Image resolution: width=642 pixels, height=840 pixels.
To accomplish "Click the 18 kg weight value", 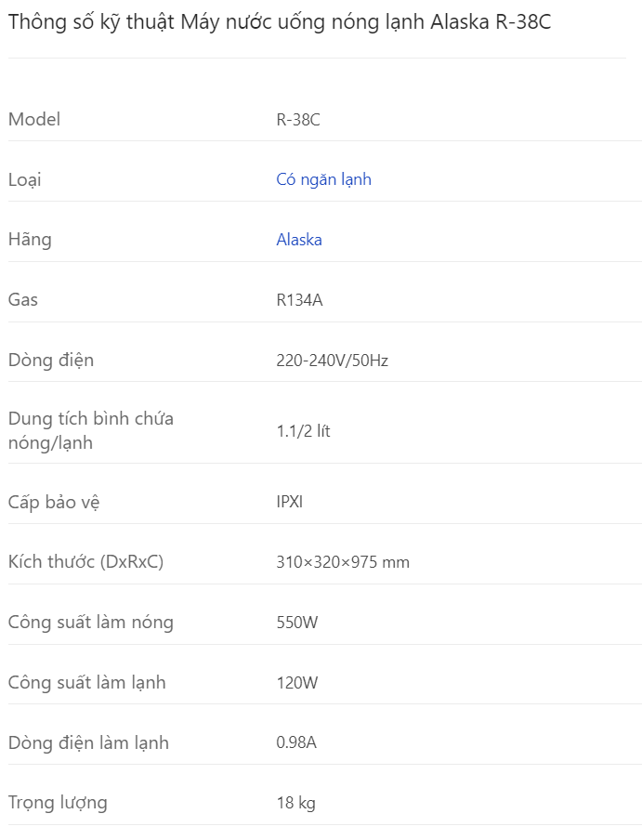I will click(296, 803).
